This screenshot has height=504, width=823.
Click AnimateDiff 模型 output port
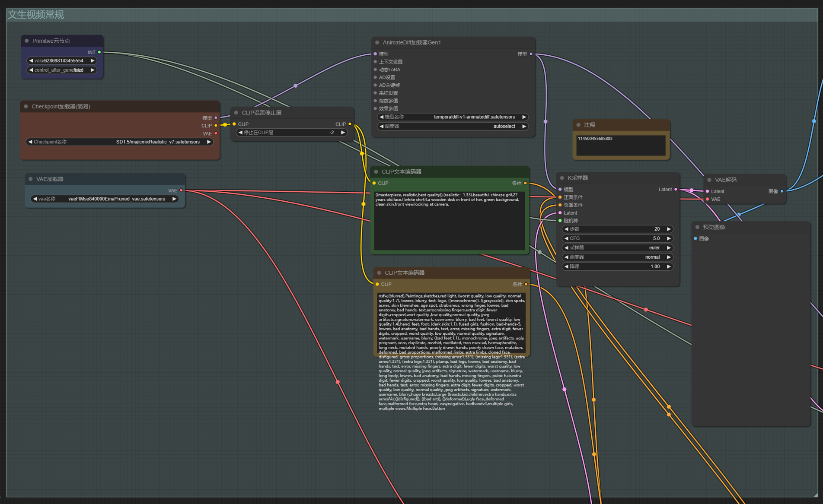[531, 54]
